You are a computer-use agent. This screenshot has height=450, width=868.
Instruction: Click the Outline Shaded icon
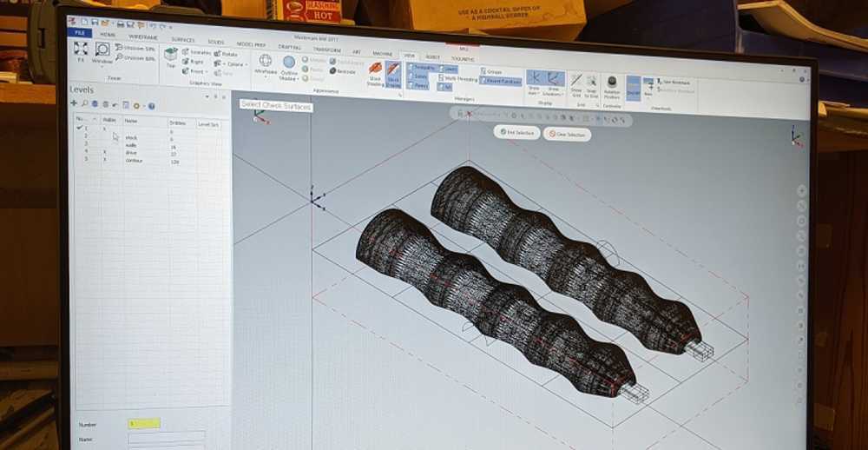(289, 64)
